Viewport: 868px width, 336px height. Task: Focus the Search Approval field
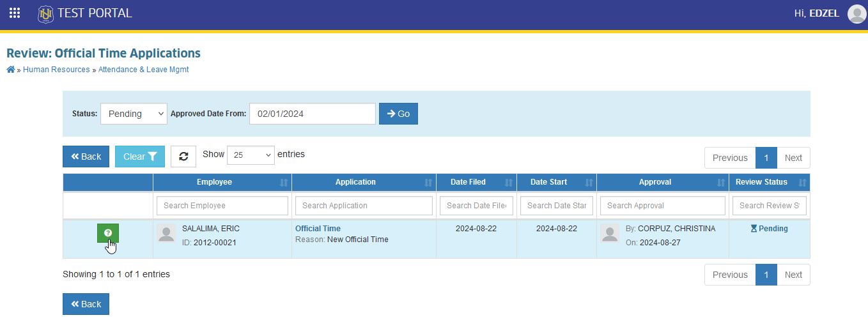663,206
